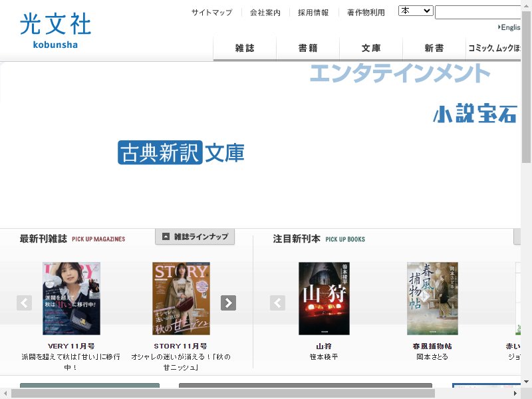Click the 春風捕物帖 title under the cover
Viewport: 532px width, 399px height.
tap(432, 346)
